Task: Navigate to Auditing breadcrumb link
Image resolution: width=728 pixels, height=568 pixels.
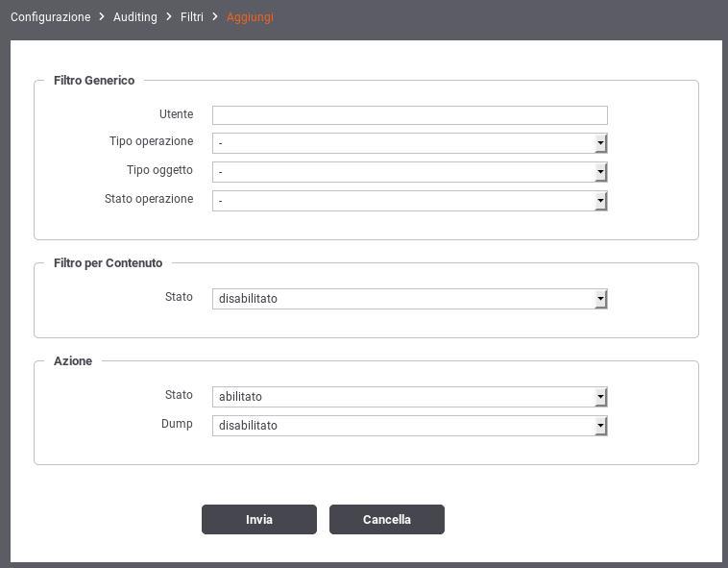Action: pyautogui.click(x=135, y=17)
